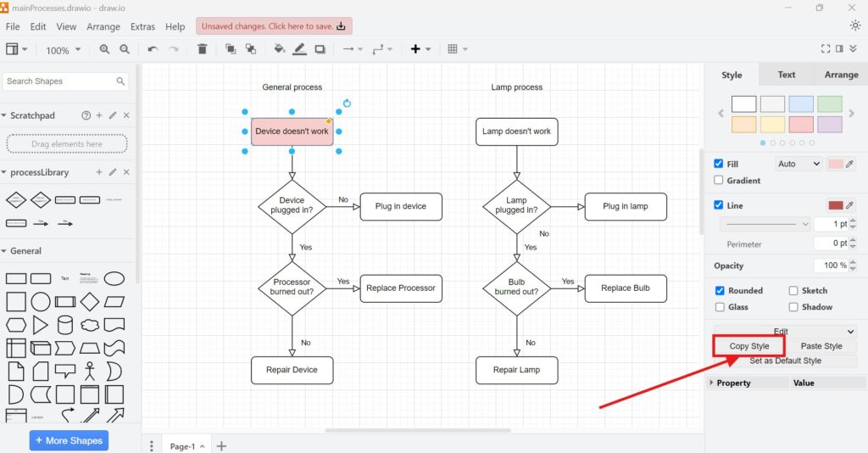This screenshot has width=868, height=453.
Task: Click the Undo arrow in toolbar
Action: 153,49
